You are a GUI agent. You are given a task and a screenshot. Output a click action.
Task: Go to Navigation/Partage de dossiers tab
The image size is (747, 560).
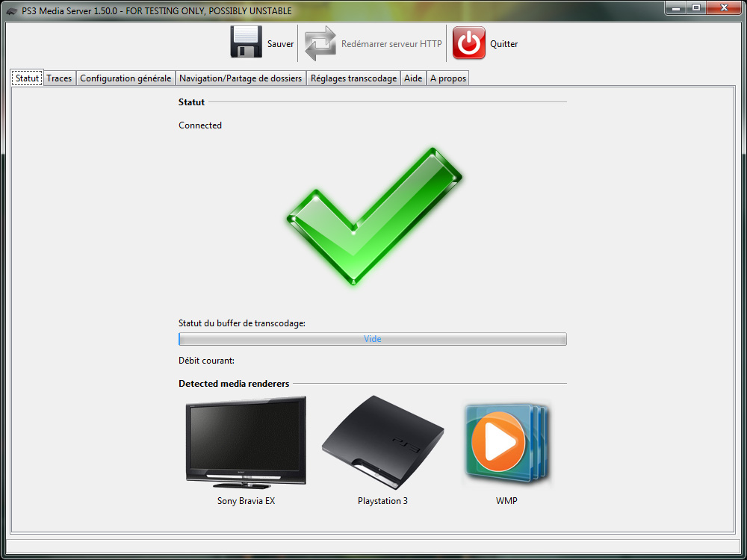tap(241, 78)
